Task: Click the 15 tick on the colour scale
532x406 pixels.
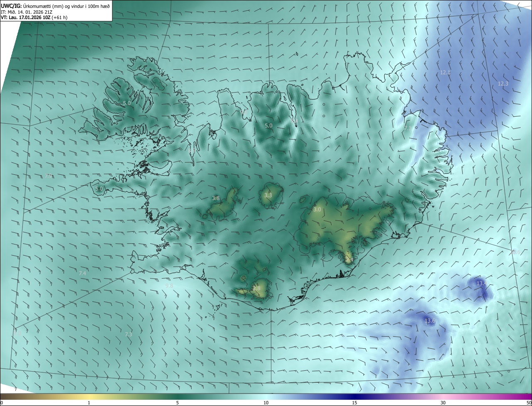Action: (x=355, y=403)
